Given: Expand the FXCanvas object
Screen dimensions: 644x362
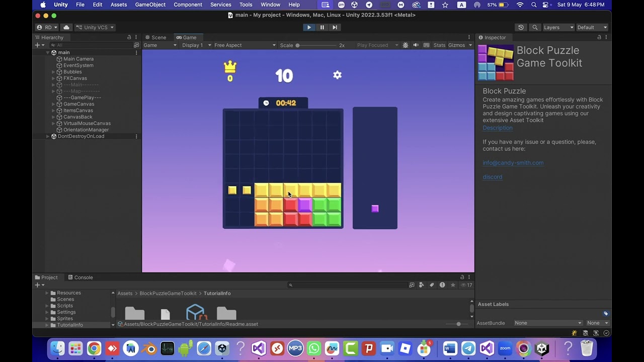Looking at the screenshot, I should 53,78.
